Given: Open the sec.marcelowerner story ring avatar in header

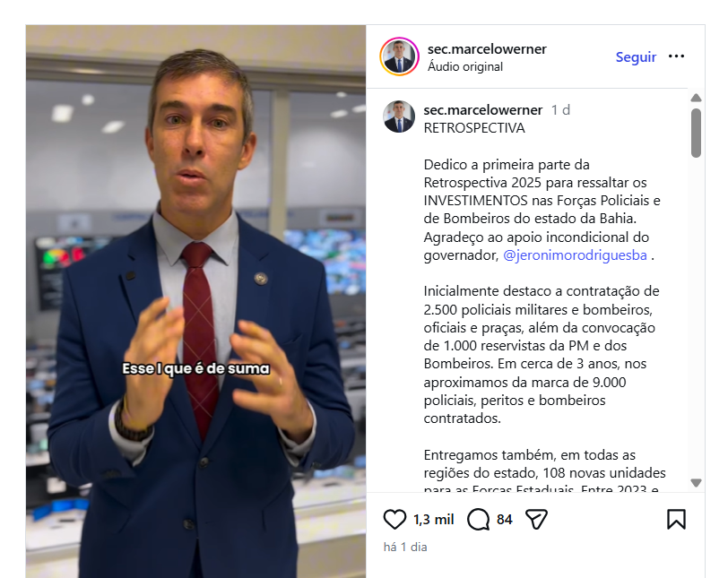Looking at the screenshot, I should tap(399, 56).
